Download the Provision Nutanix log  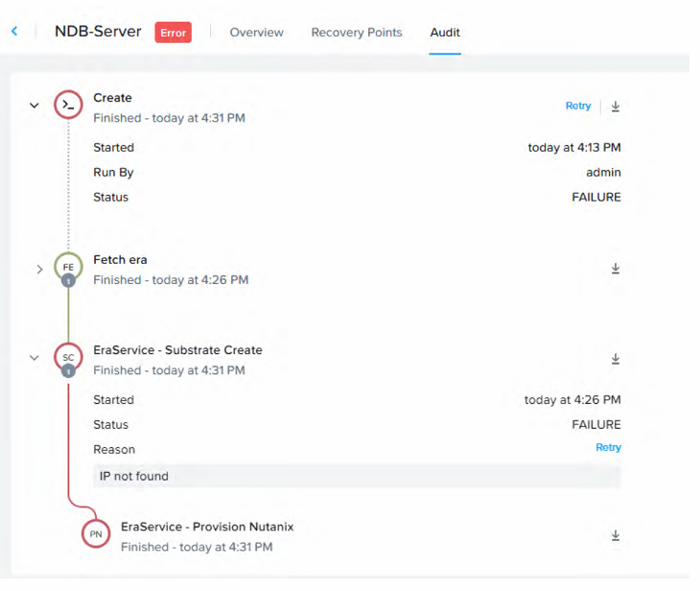click(x=616, y=535)
